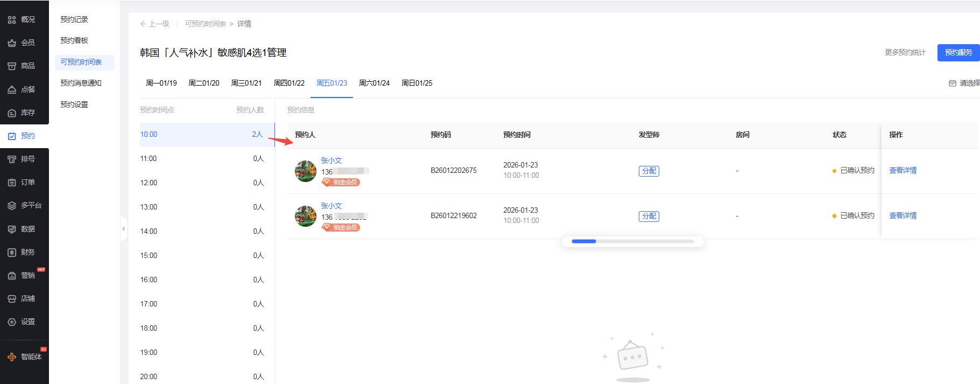
Task: Open the 设置 settings sidebar icon
Action: [12, 322]
